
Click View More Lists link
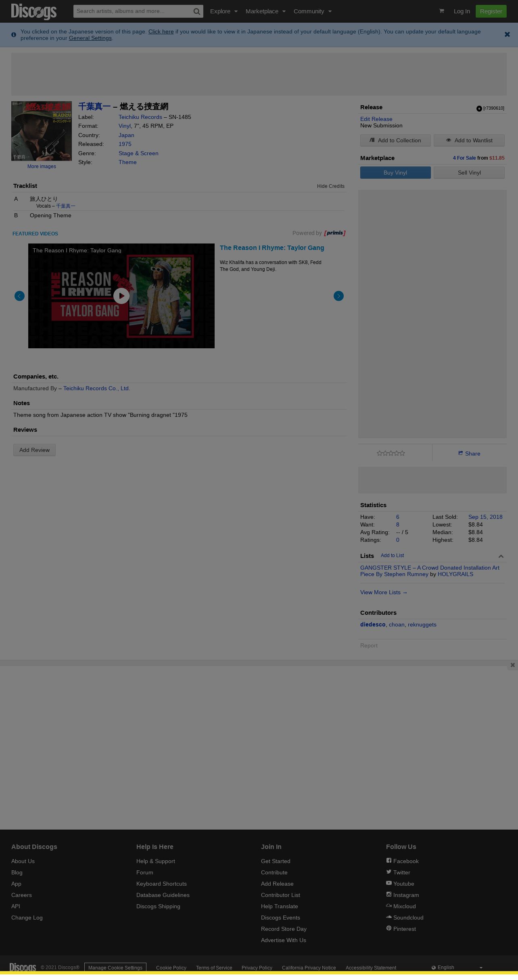coord(384,592)
